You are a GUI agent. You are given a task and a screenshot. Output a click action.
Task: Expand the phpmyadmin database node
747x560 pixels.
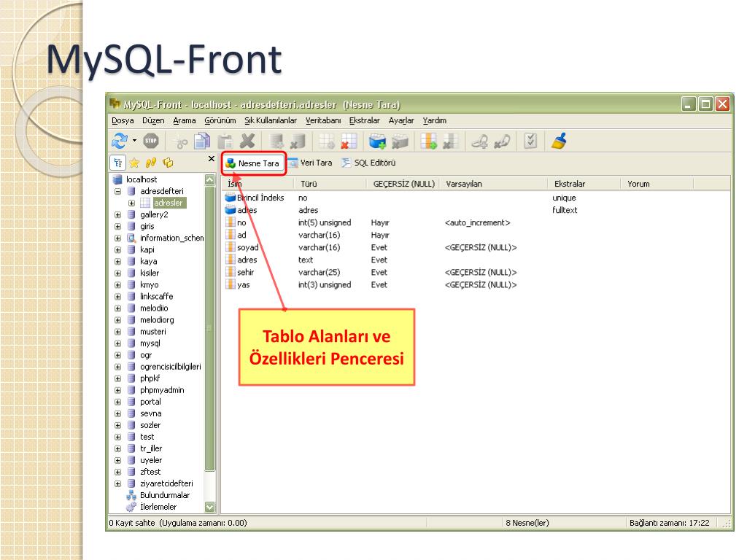(117, 390)
